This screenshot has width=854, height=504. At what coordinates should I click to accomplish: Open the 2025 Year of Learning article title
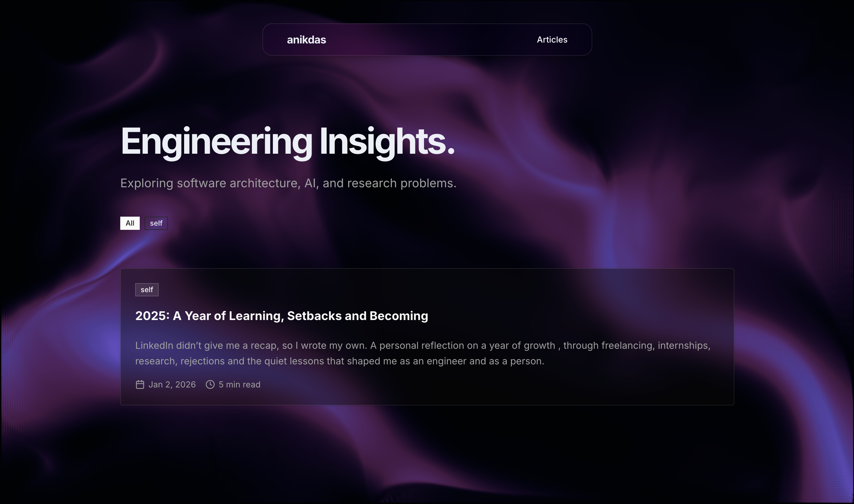point(281,316)
